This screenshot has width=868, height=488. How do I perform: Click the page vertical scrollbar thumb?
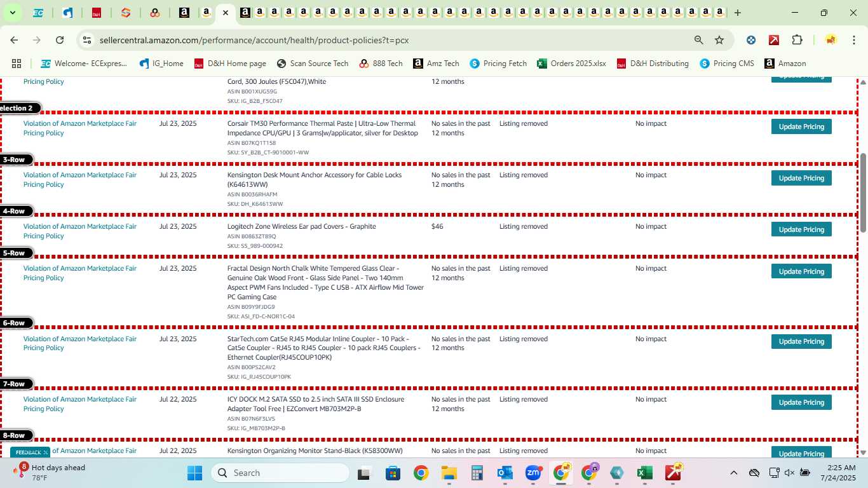coord(862,193)
